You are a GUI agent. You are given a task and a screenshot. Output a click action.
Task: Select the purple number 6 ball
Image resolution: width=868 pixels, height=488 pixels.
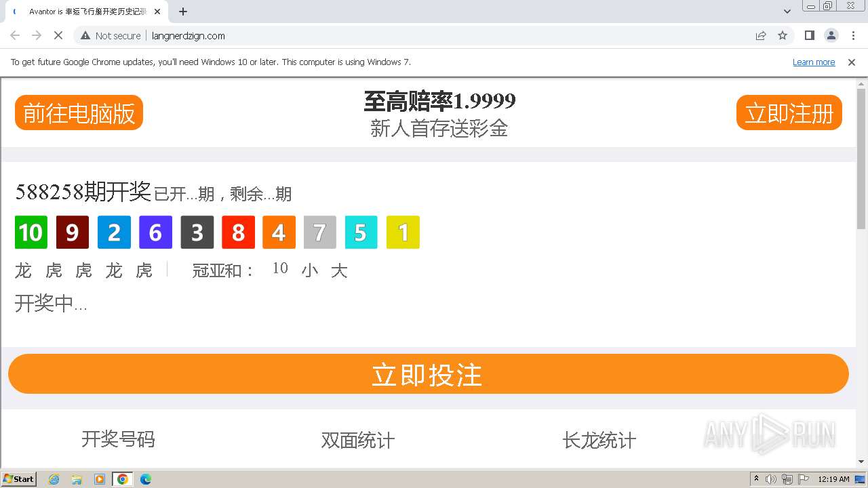pos(155,232)
